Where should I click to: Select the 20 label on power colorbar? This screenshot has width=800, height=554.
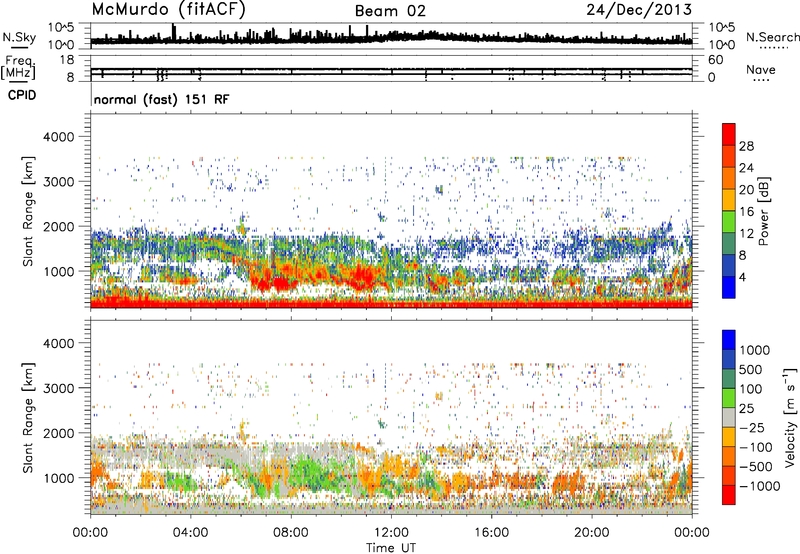click(746, 190)
